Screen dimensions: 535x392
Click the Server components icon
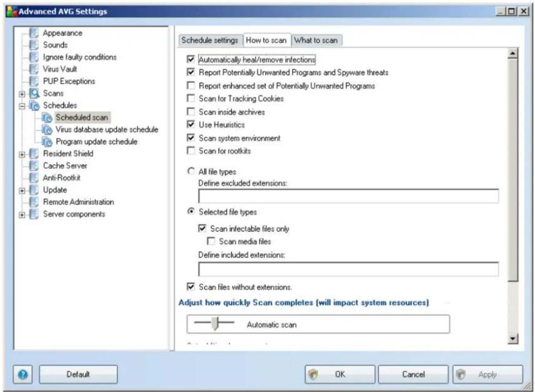(34, 214)
